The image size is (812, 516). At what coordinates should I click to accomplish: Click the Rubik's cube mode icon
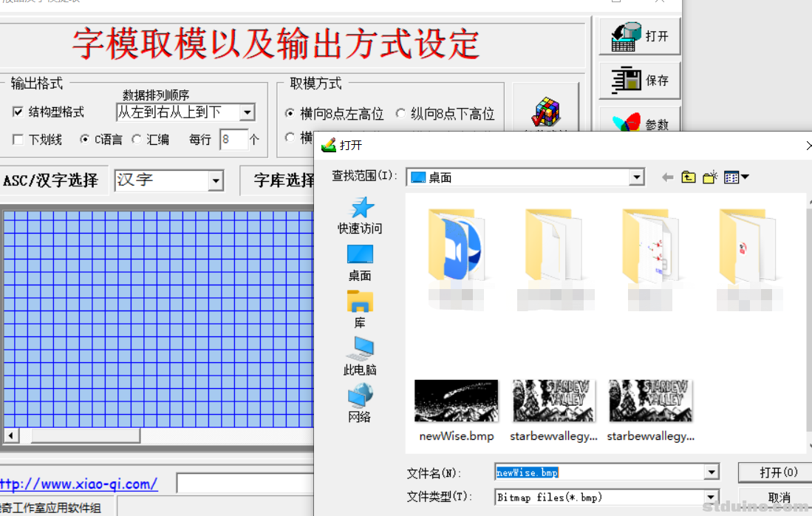click(x=547, y=112)
